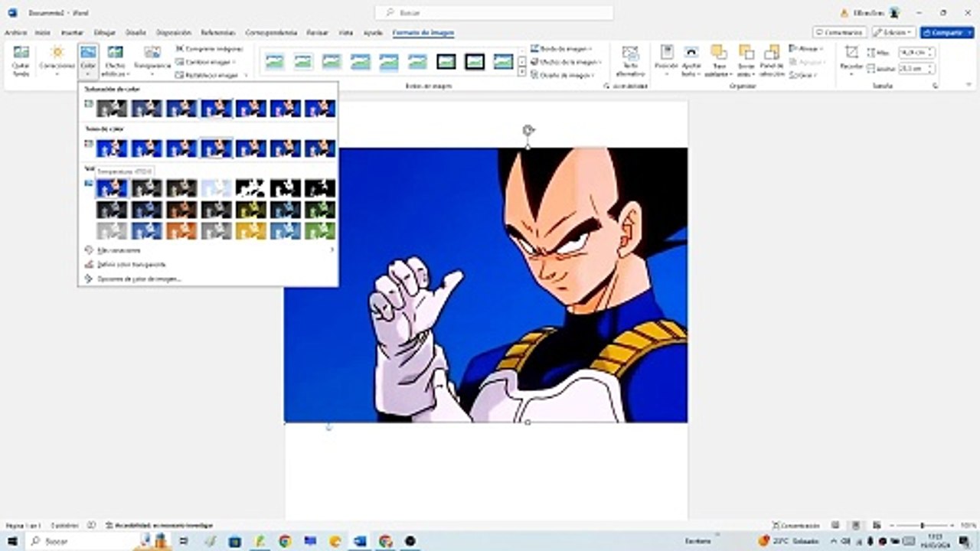Open Word from the taskbar

(360, 541)
